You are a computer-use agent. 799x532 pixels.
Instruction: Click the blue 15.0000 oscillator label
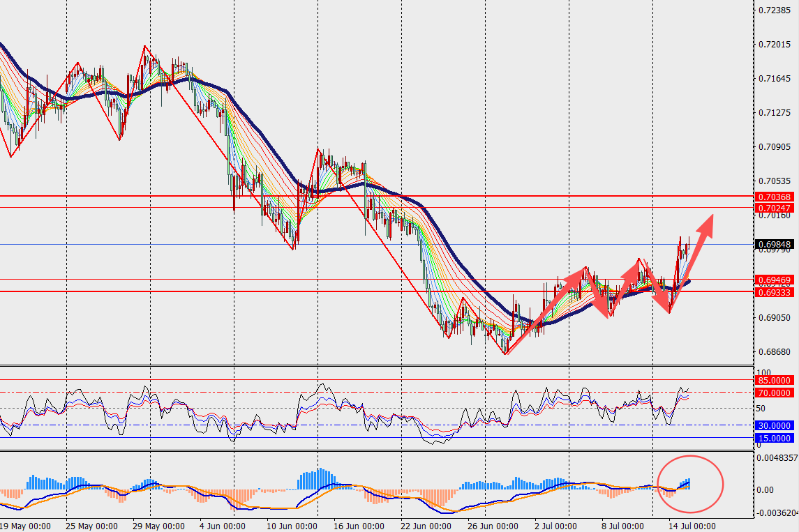[774, 439]
